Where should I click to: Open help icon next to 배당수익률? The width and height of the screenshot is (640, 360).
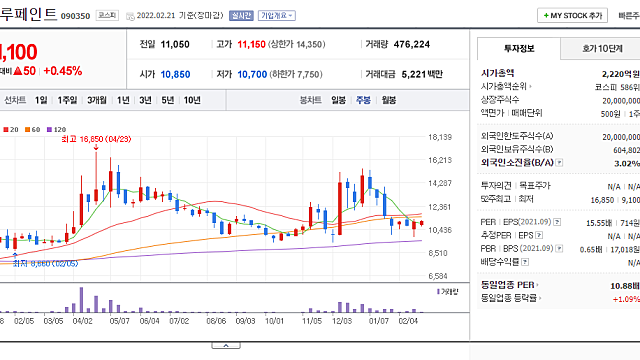[525, 262]
